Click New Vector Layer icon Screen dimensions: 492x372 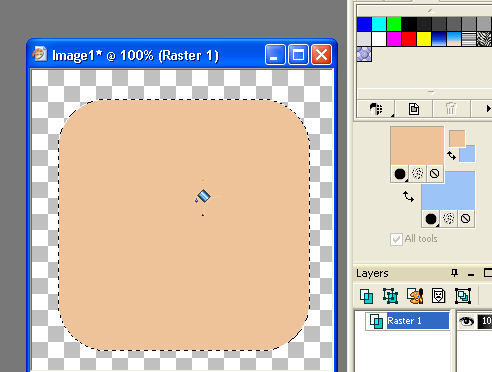(390, 296)
